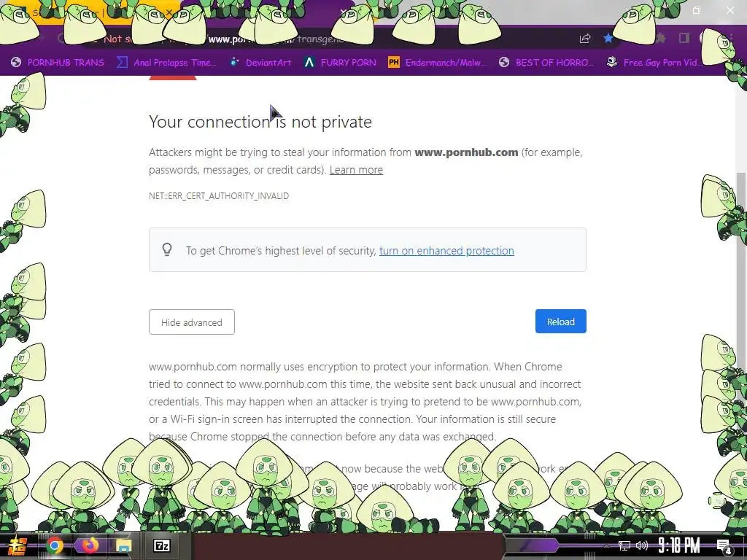This screenshot has width=747, height=560.
Task: Open the browser side panel icon
Action: 684,38
